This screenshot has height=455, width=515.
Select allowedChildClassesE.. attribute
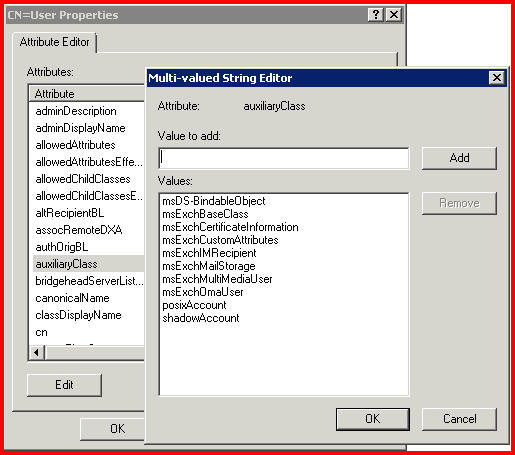[x=88, y=196]
